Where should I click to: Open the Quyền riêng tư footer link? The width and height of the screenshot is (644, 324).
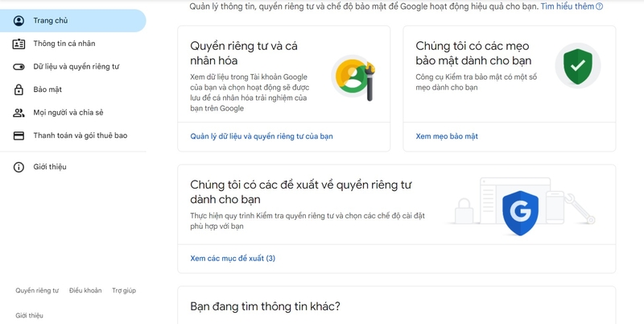[x=37, y=291]
